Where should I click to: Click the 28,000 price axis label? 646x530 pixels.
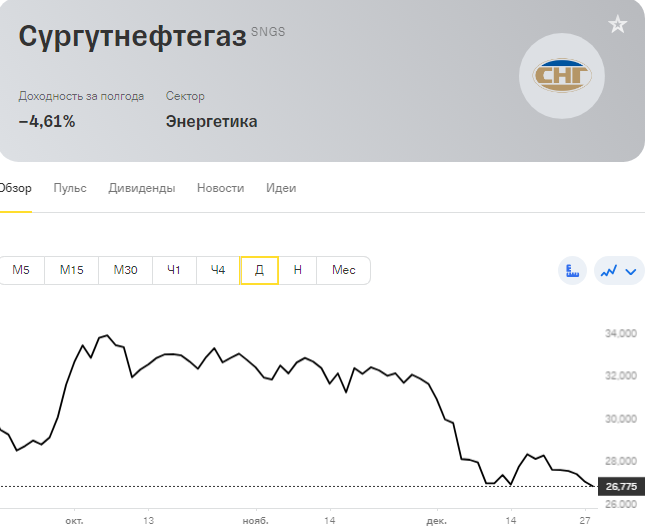[621, 461]
